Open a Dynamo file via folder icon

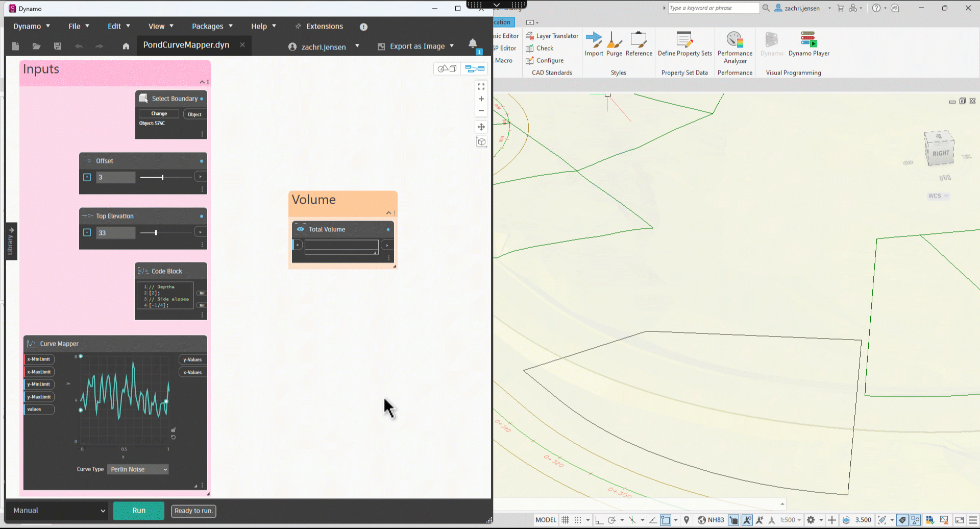tap(36, 46)
